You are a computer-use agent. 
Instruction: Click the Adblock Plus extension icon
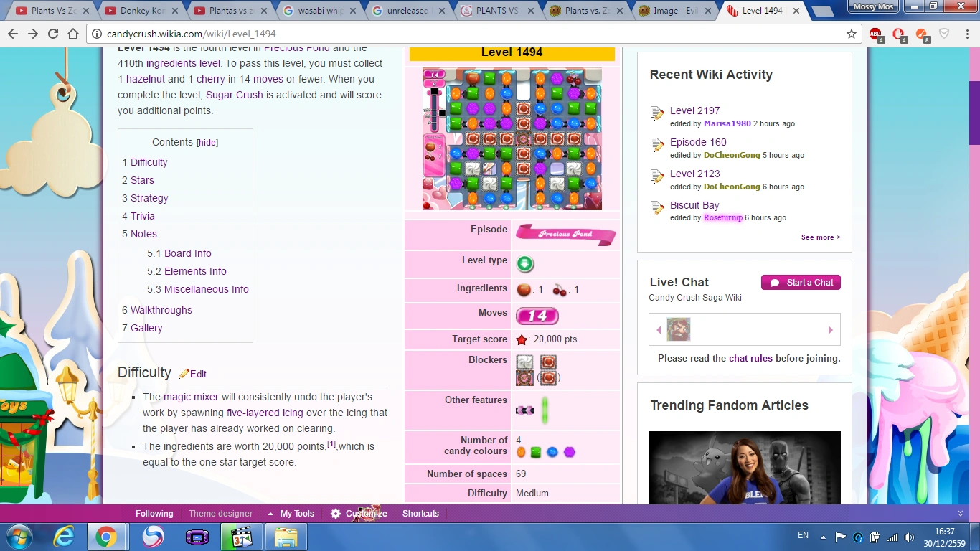[875, 34]
